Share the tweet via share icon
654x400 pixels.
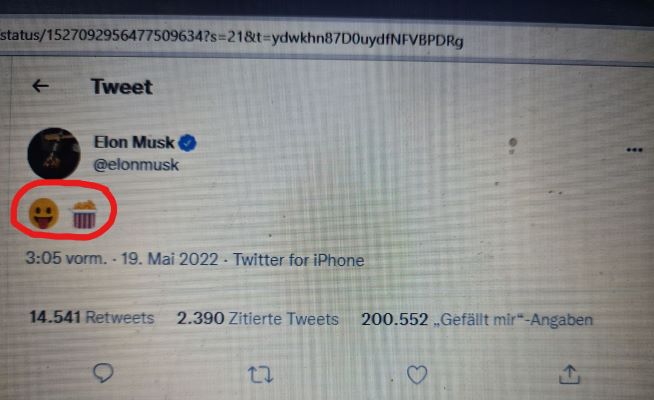point(569,374)
